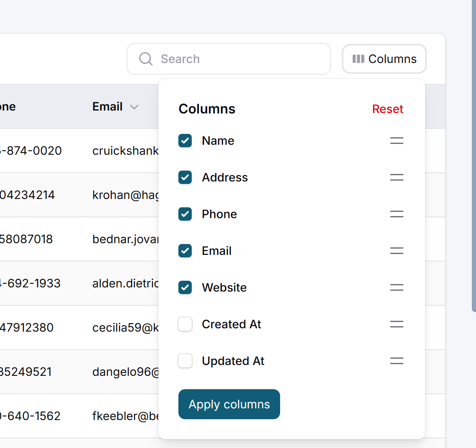This screenshot has height=448, width=476.
Task: Enable the Updated At column checkbox
Action: tap(185, 361)
